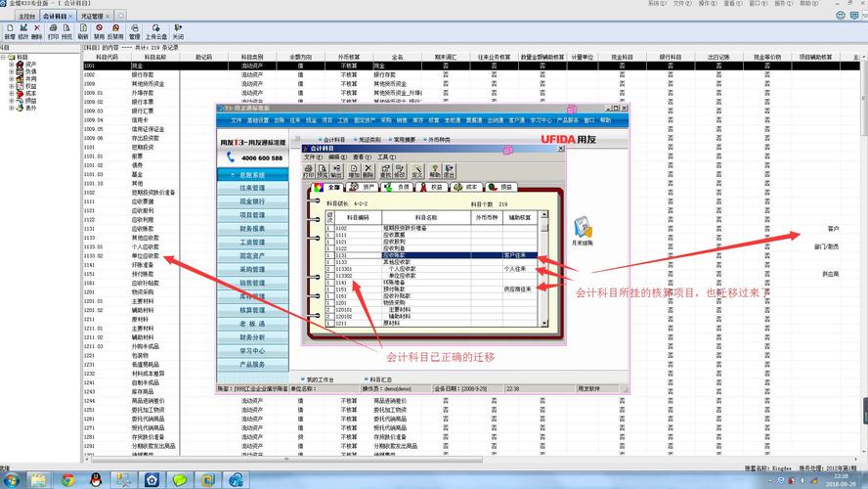This screenshot has width=868, height=489.
Task: Open Windows Start button on taskbar
Action: 10,479
